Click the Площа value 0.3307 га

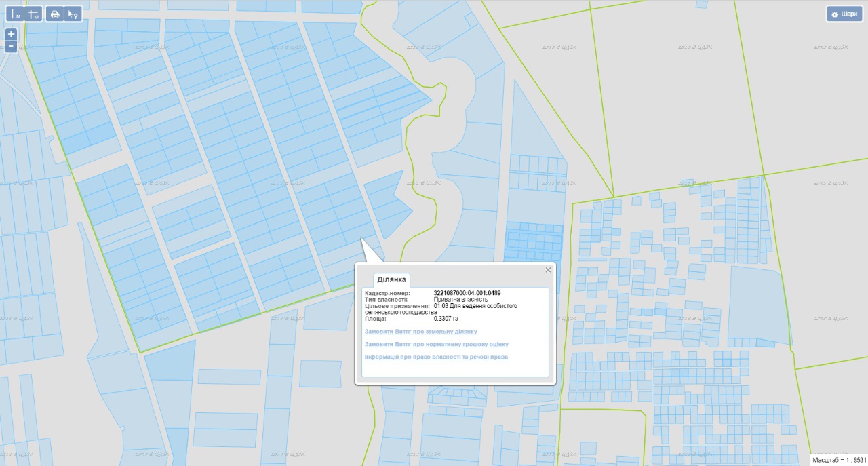pos(446,318)
